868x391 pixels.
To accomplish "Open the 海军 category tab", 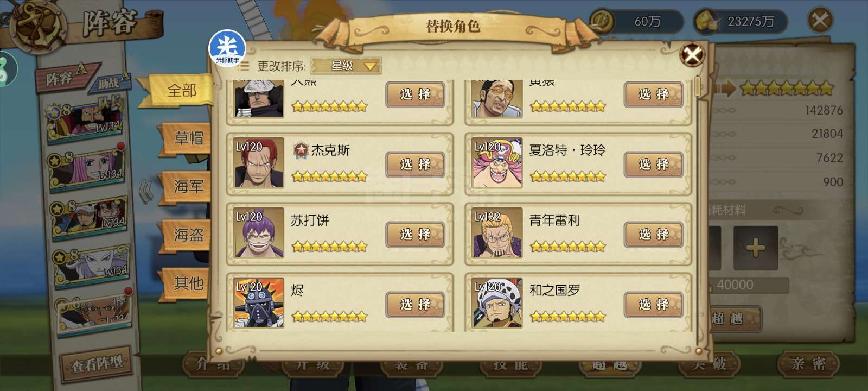I will [x=186, y=187].
